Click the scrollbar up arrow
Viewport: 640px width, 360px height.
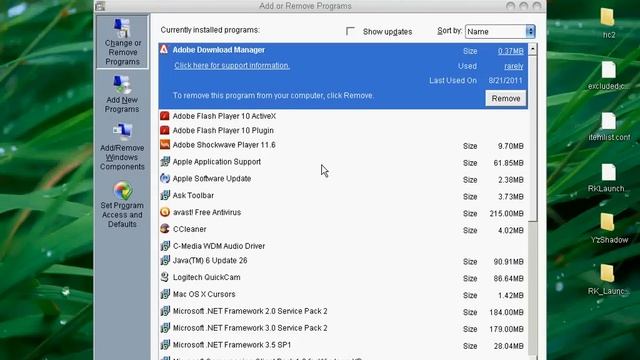[533, 49]
